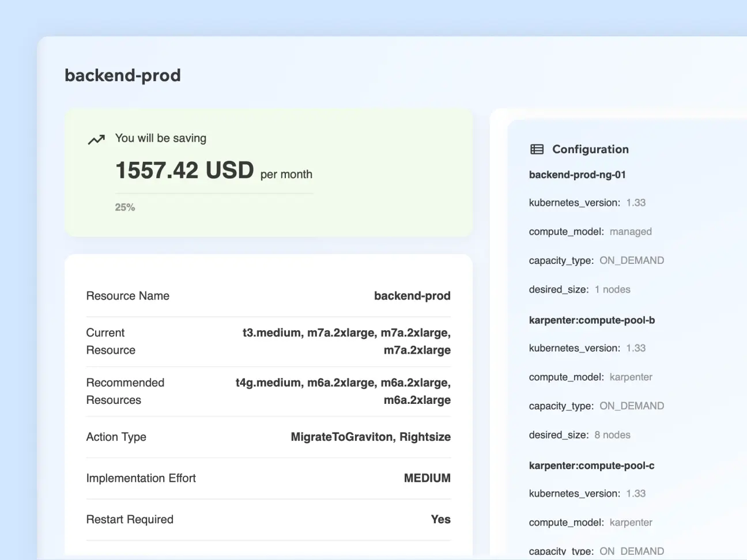Select the 'You will be saving' label
This screenshot has width=747, height=560.
(161, 138)
